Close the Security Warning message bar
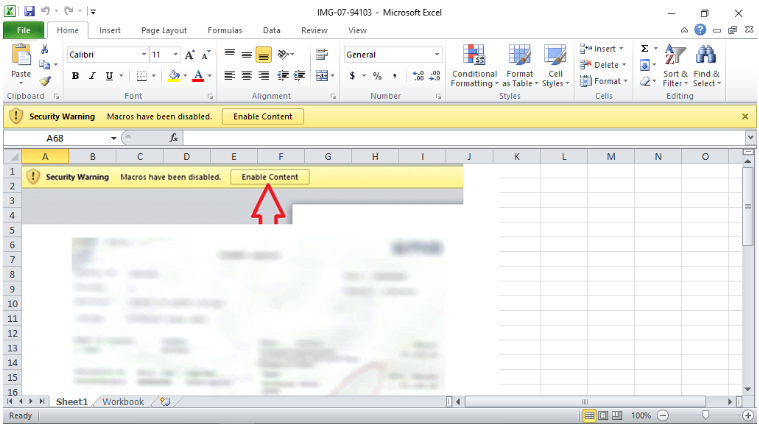 (x=745, y=117)
